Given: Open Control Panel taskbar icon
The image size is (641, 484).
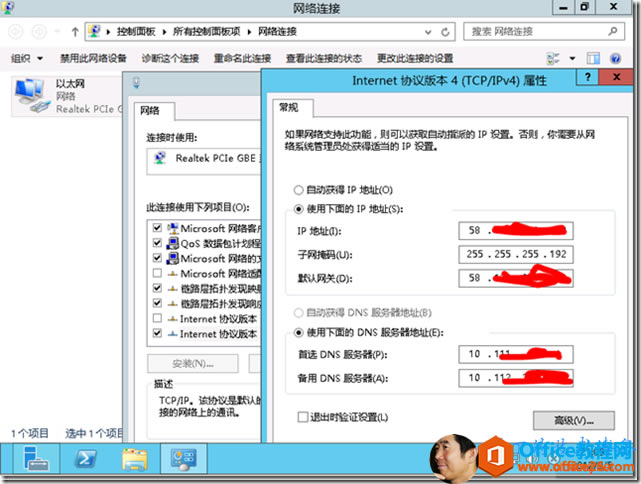Looking at the screenshot, I should pyautogui.click(x=184, y=459).
